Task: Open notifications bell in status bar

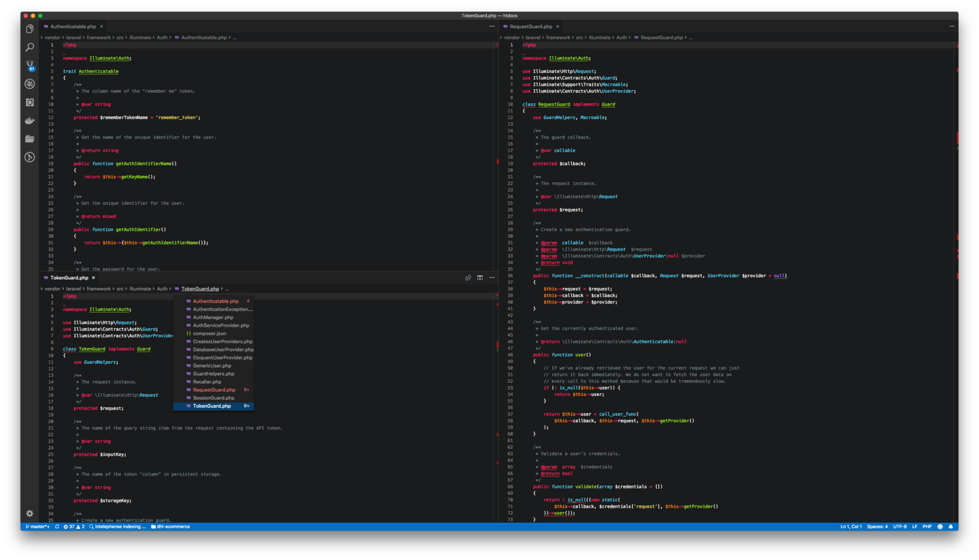Action: [x=950, y=526]
